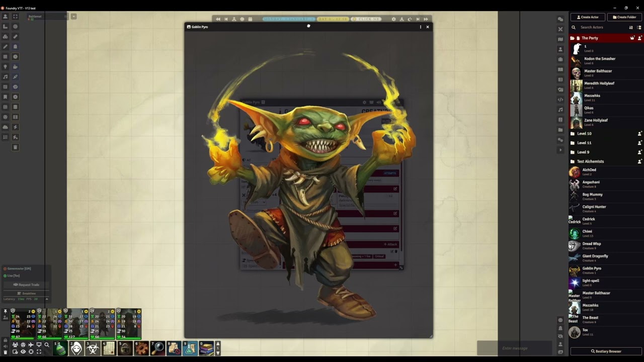Click Giant Dragonfly portrait thumbnail
Screen dimensions: 644x362
(x=575, y=258)
